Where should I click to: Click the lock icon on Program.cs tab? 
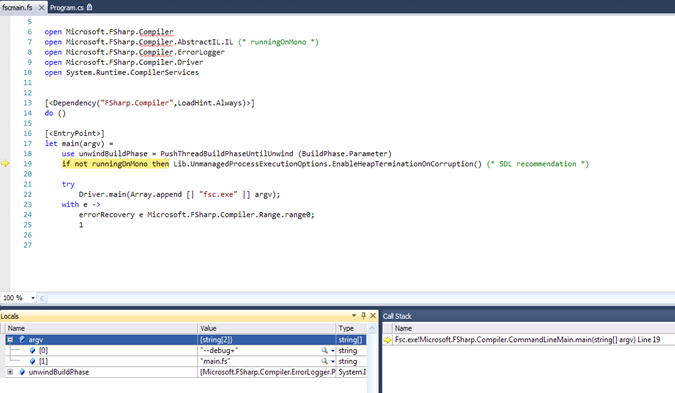90,7
